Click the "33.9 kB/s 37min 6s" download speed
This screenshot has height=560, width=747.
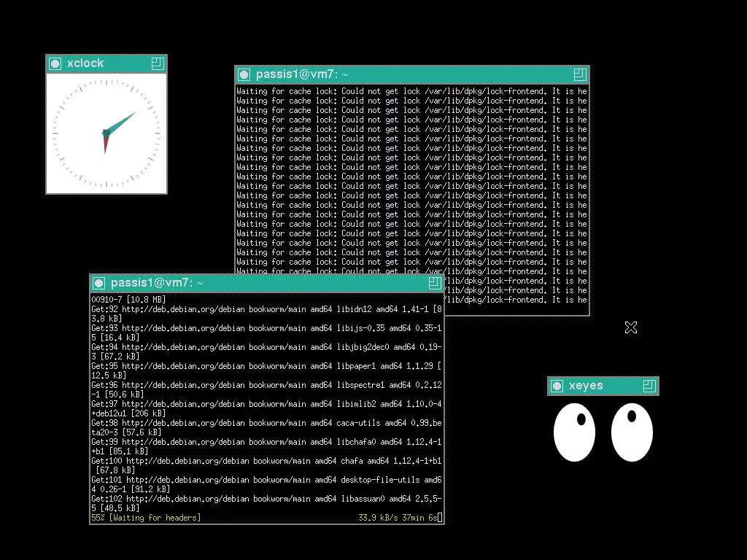[398, 518]
